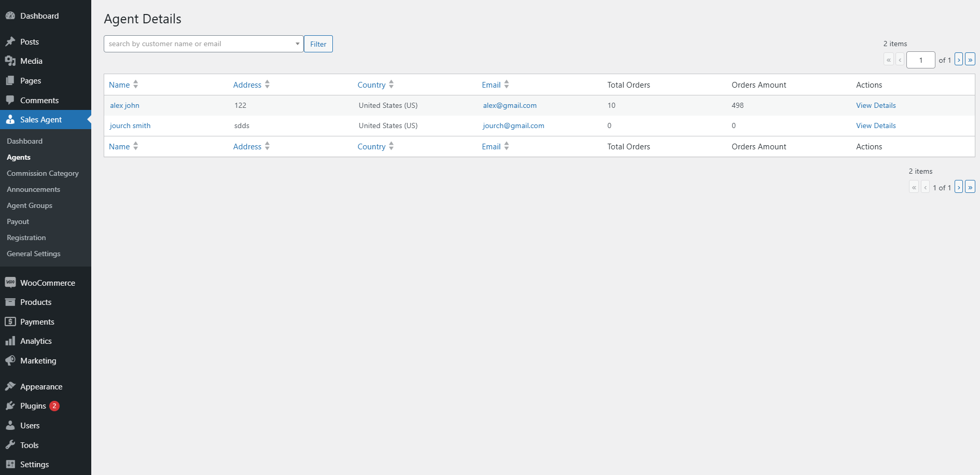Image resolution: width=980 pixels, height=475 pixels.
Task: Click the Settings sliders icon
Action: [10, 465]
